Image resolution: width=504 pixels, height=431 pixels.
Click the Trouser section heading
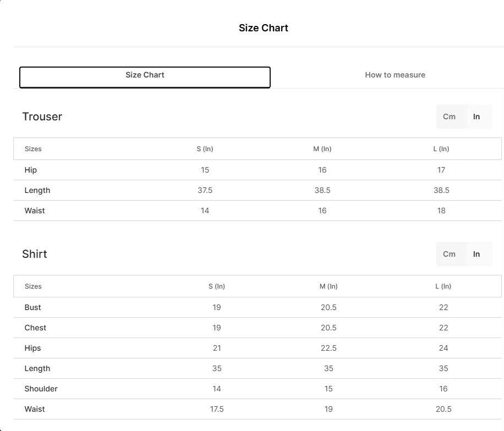point(42,117)
